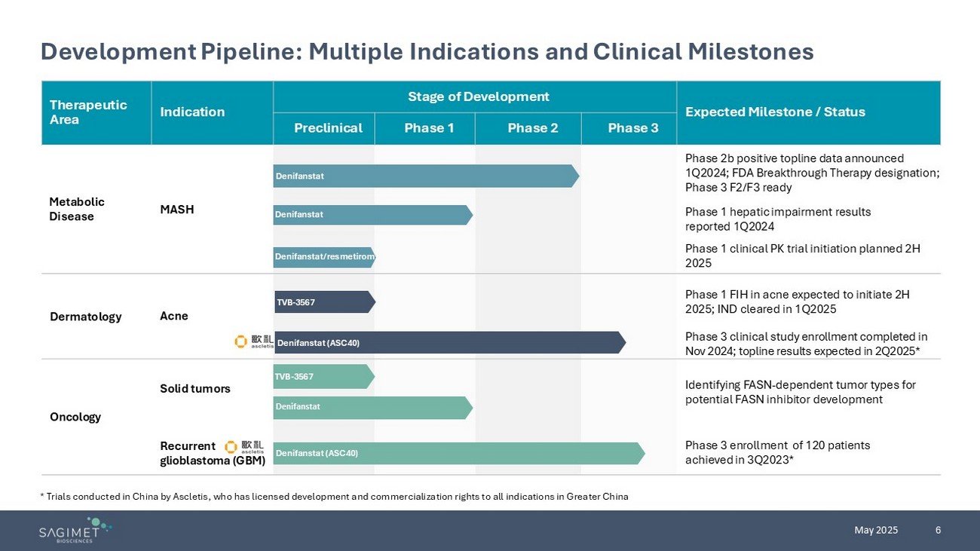Click the Stage of Development header

478,96
